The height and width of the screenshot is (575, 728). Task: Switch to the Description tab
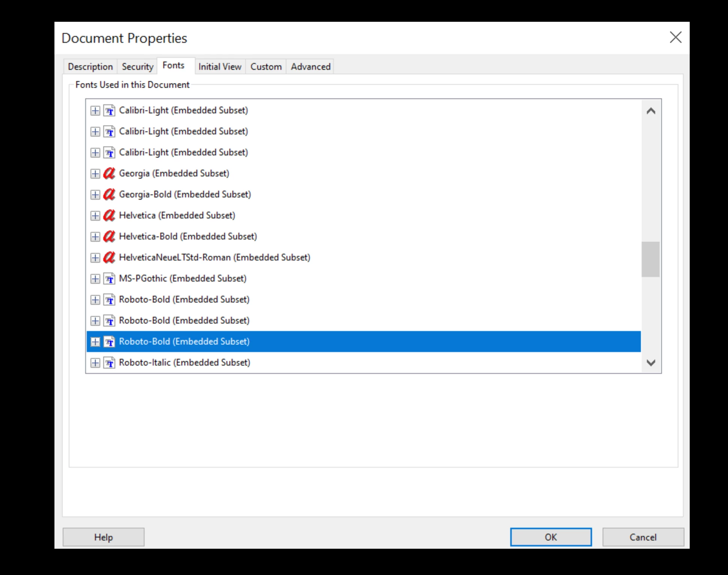[x=90, y=66]
